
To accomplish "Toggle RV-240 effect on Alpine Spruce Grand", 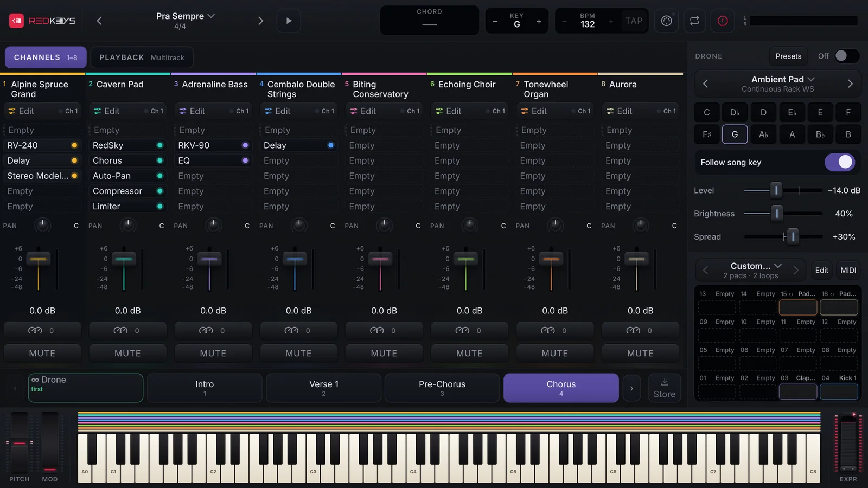I will click(x=74, y=145).
